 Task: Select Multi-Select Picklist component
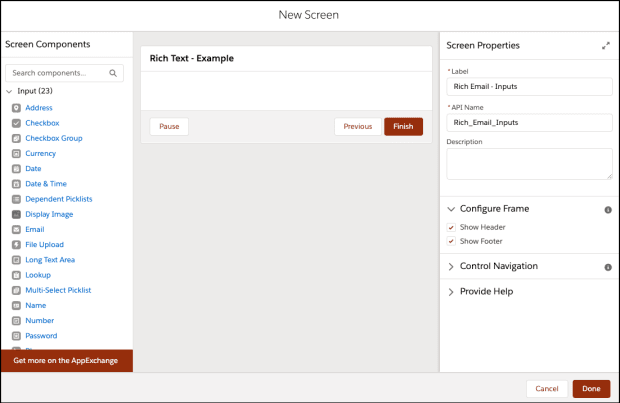pyautogui.click(x=58, y=290)
